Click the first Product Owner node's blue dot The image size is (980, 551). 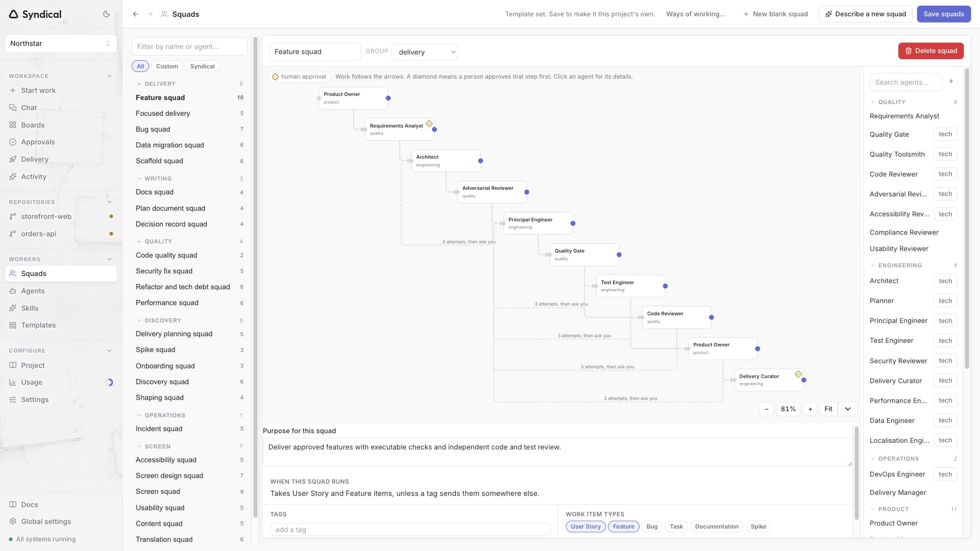pyautogui.click(x=388, y=98)
